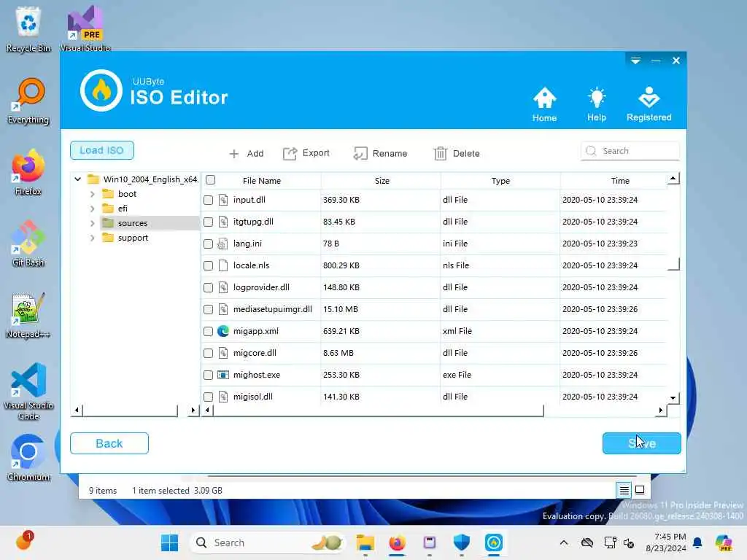Show hidden system tray icons chevron
747x560 pixels.
[564, 542]
